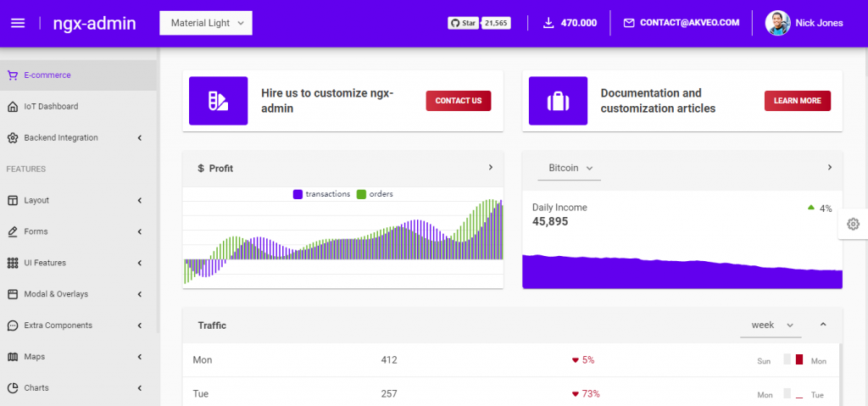Viewport: 868px width, 406px height.
Task: Click the Charts pie icon
Action: click(x=12, y=388)
